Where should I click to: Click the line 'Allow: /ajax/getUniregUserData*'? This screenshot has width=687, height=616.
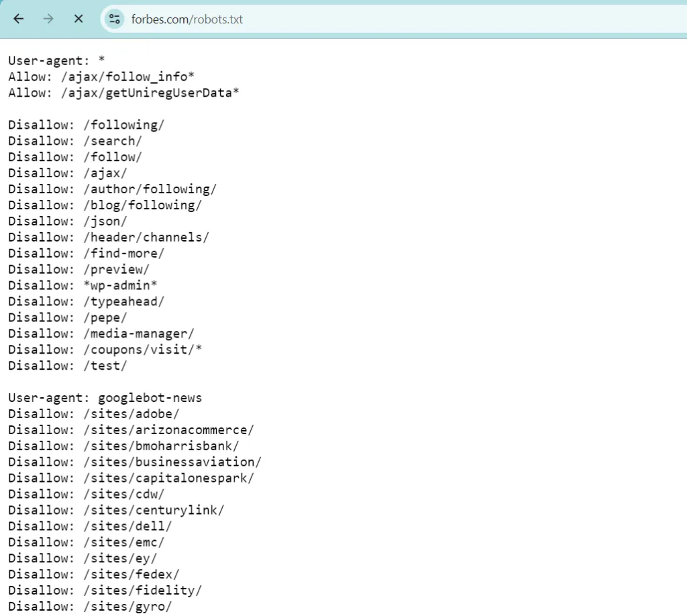click(123, 93)
